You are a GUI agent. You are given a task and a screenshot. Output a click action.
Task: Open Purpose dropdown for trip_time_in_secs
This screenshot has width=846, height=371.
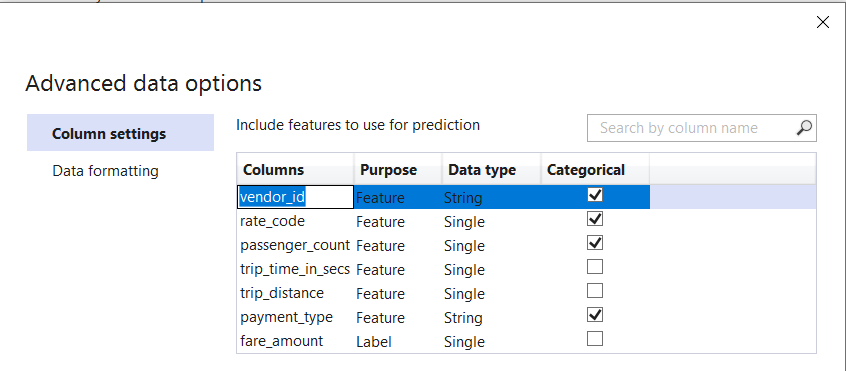[398, 270]
